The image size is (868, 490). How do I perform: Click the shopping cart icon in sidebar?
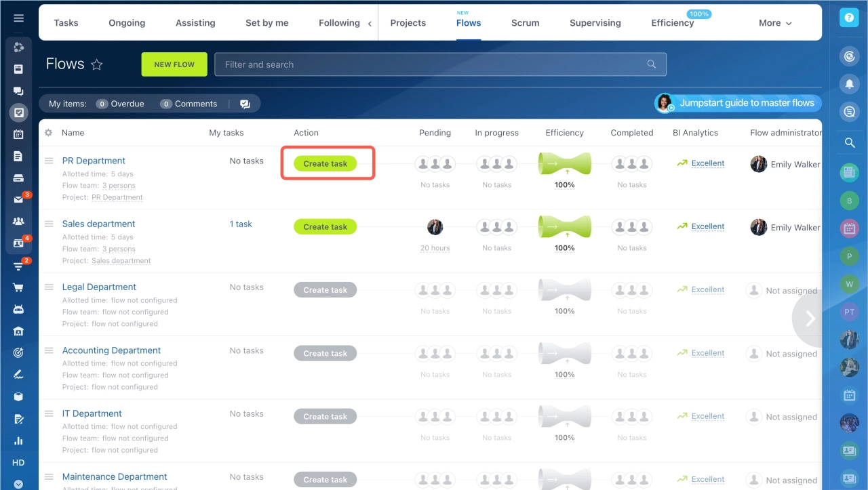18,287
